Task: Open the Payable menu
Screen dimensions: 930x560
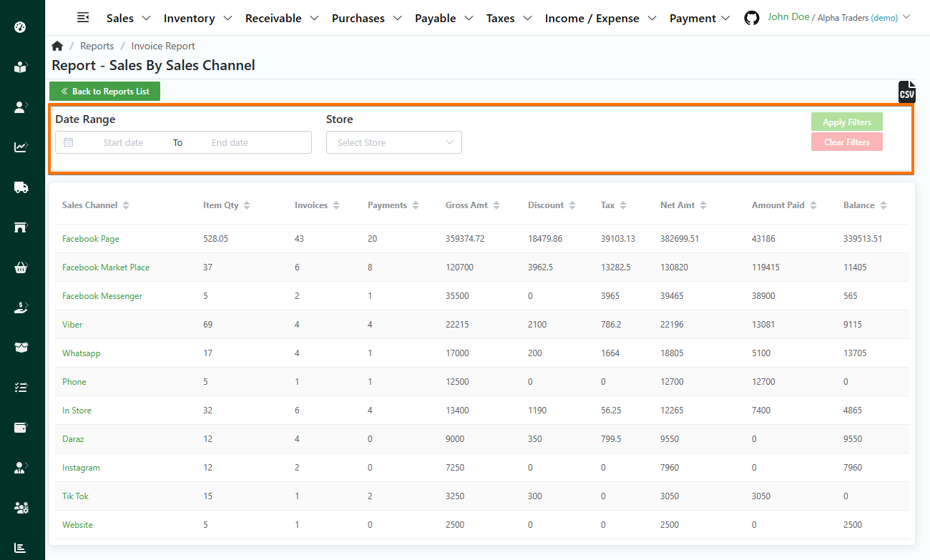Action: click(x=444, y=18)
